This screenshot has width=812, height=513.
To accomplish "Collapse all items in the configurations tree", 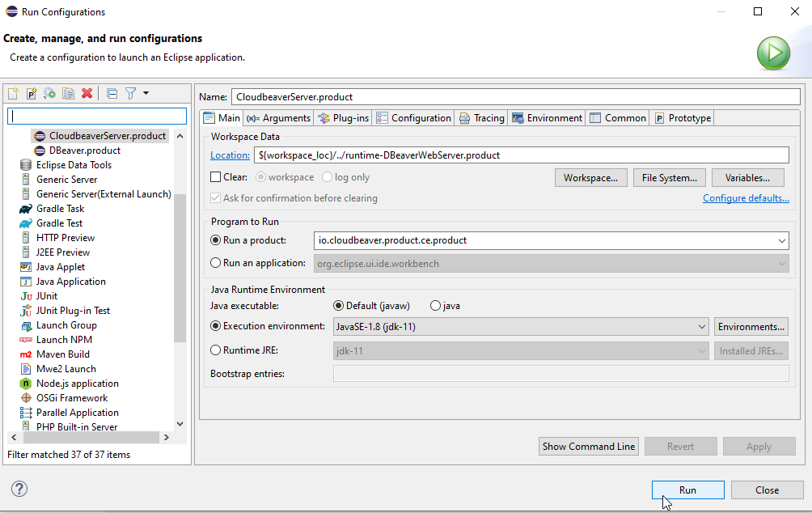I will 112,94.
